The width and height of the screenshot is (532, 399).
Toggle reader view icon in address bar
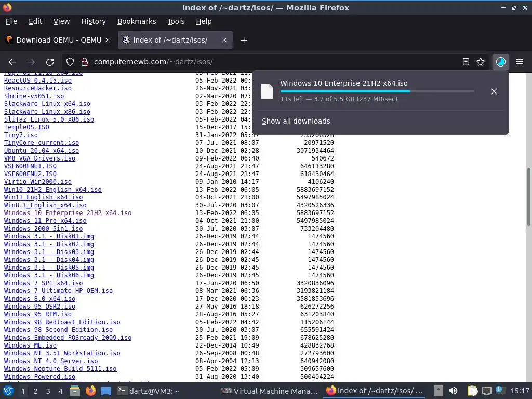click(x=466, y=62)
